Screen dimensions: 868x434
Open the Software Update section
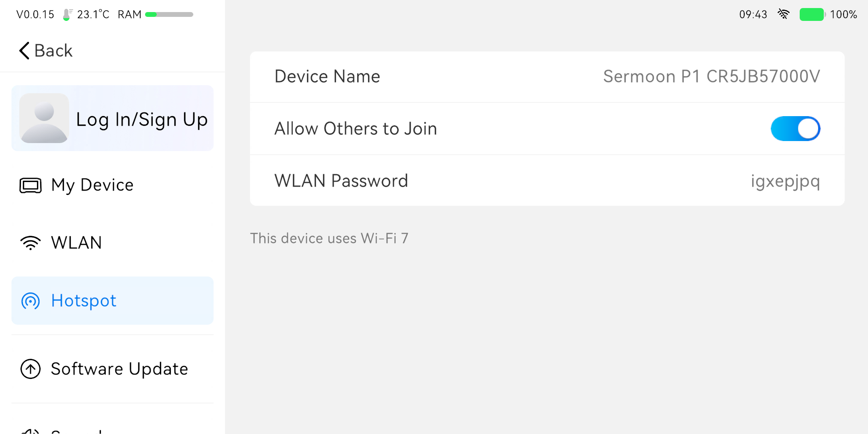pyautogui.click(x=119, y=369)
